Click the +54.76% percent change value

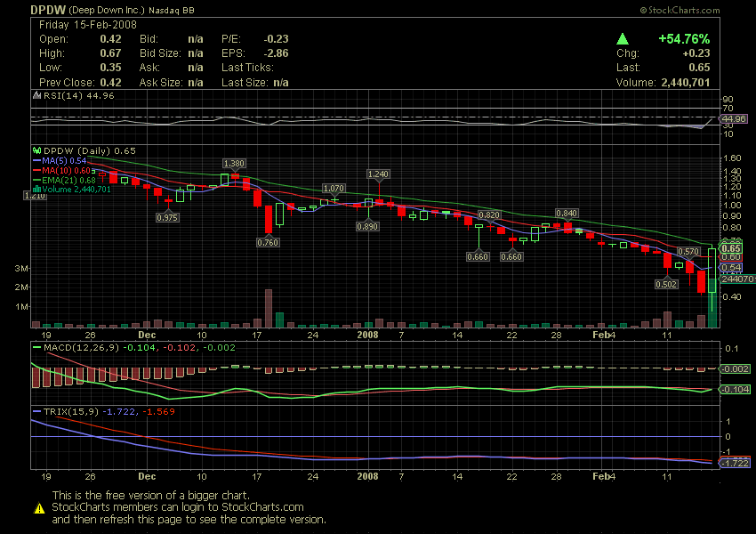pyautogui.click(x=683, y=39)
